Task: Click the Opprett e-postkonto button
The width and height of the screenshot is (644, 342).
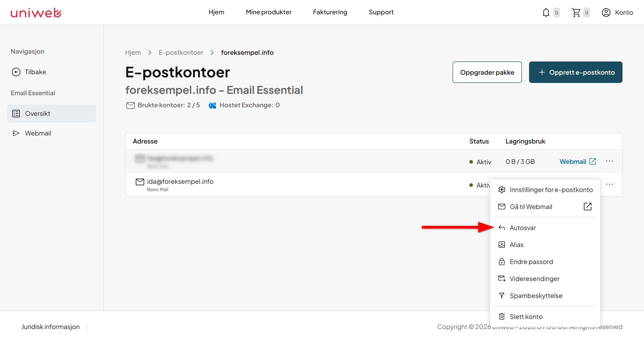Action: [x=575, y=72]
